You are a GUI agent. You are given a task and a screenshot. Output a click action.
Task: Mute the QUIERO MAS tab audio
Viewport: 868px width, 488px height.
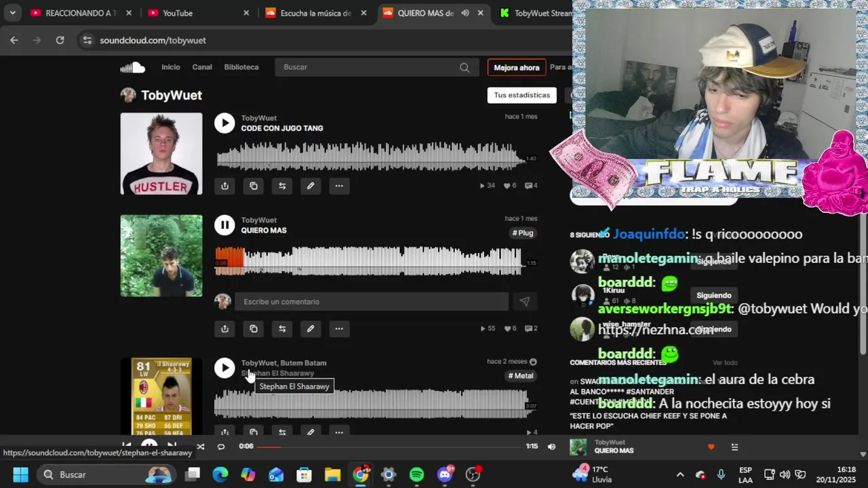coord(465,13)
